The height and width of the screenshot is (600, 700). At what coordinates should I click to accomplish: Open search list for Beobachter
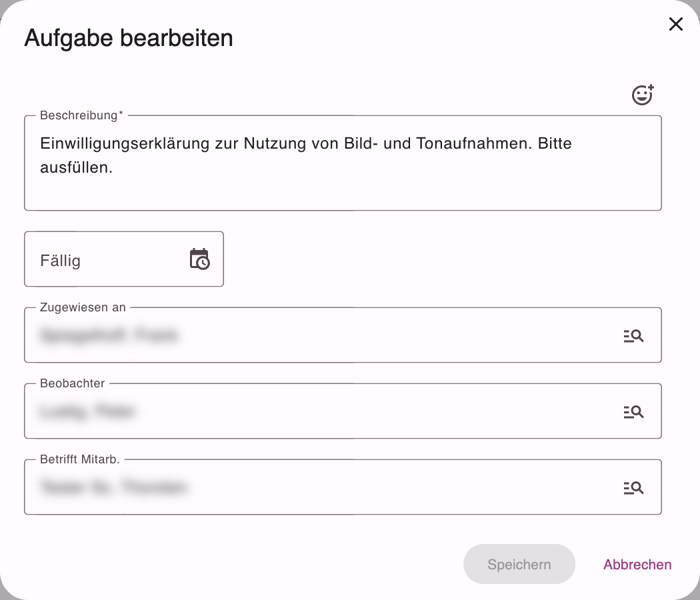[633, 411]
